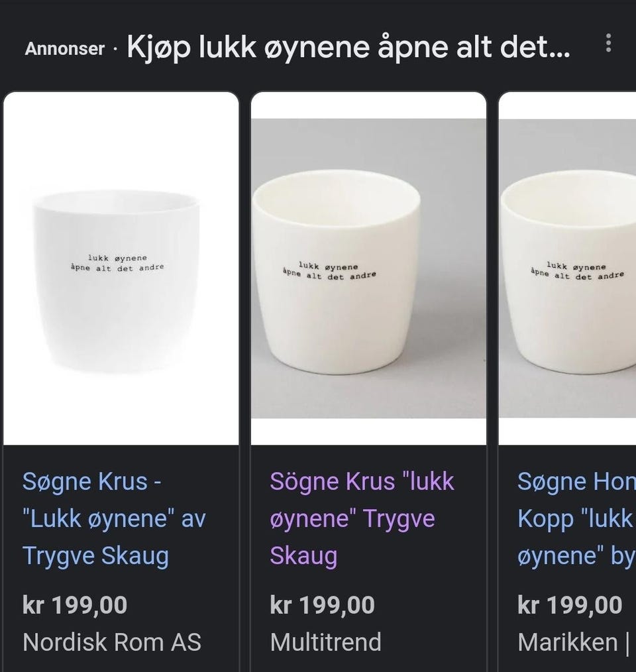Screen dimensions: 636x672
Task: Open the Multitrend mug product image
Action: [368, 268]
